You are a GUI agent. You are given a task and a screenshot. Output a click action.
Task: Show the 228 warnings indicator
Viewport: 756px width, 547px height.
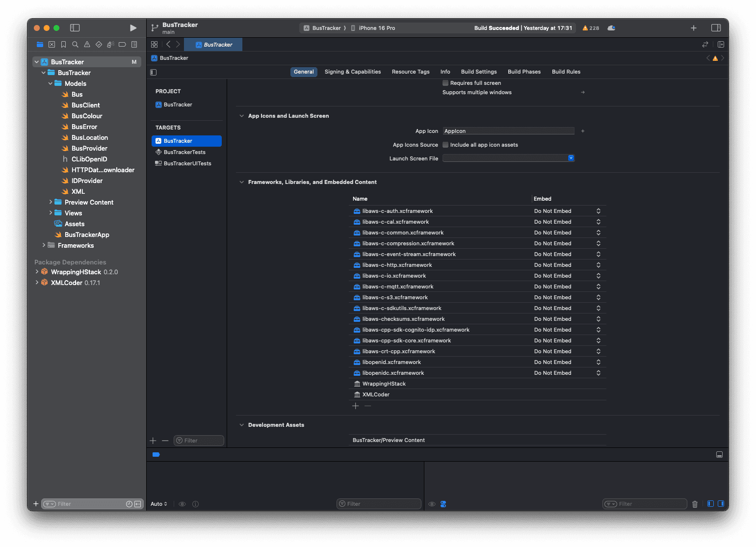(591, 28)
